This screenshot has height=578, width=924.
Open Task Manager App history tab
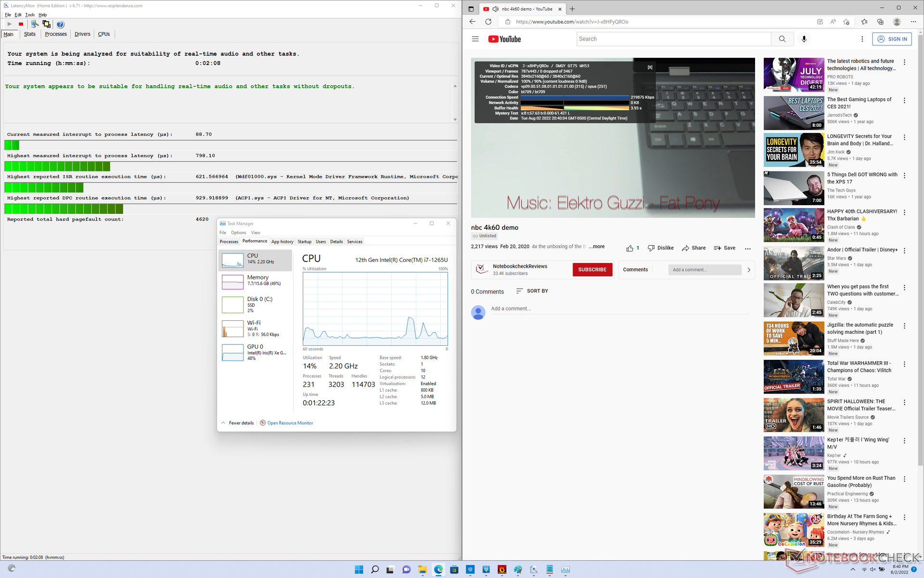(x=282, y=242)
